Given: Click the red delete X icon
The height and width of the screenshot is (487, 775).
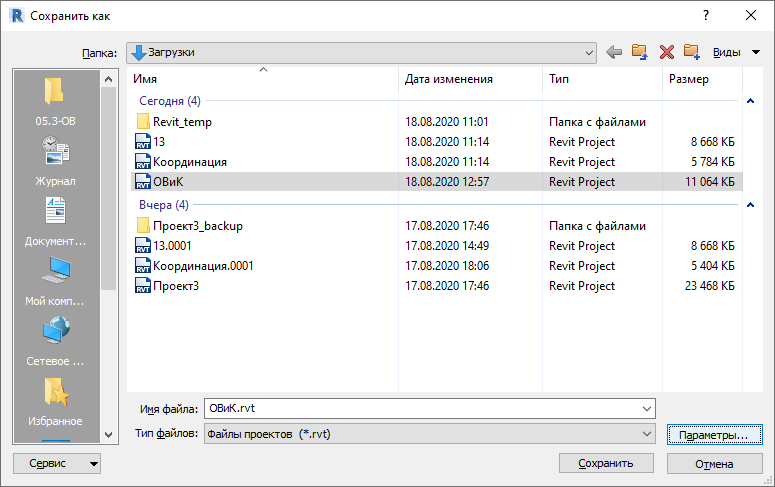Looking at the screenshot, I should pyautogui.click(x=667, y=52).
